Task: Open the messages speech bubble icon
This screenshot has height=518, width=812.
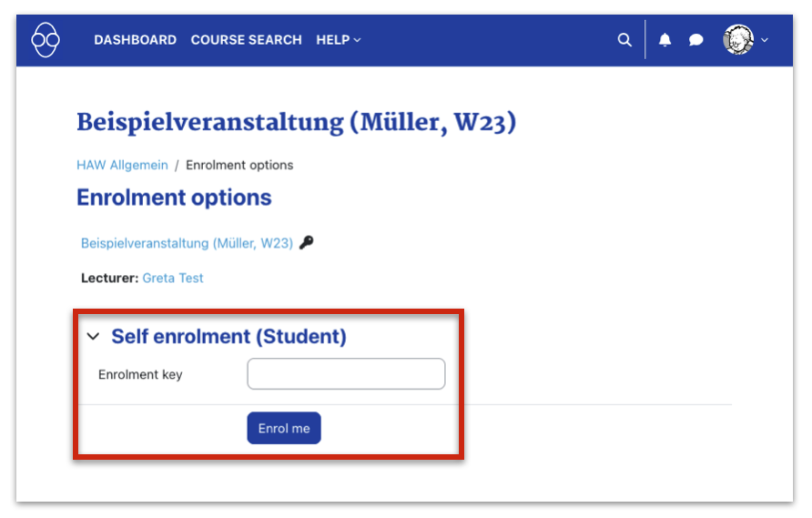Action: click(x=696, y=40)
